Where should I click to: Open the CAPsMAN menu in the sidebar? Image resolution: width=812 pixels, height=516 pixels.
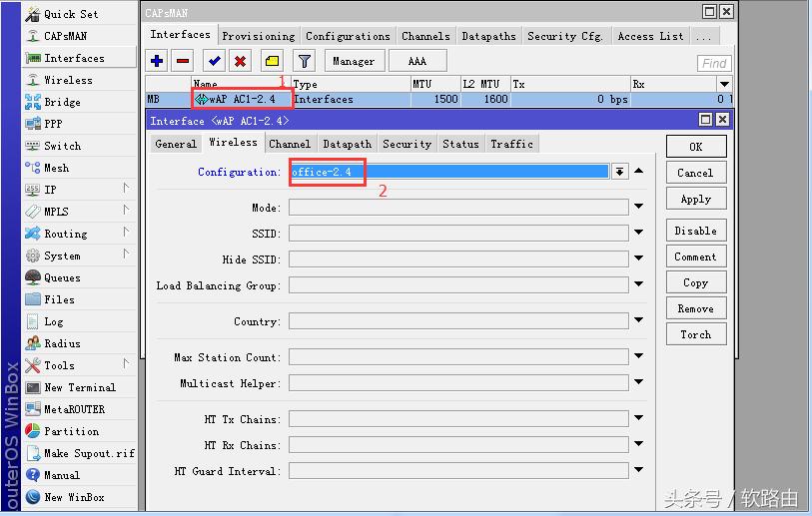pos(79,36)
